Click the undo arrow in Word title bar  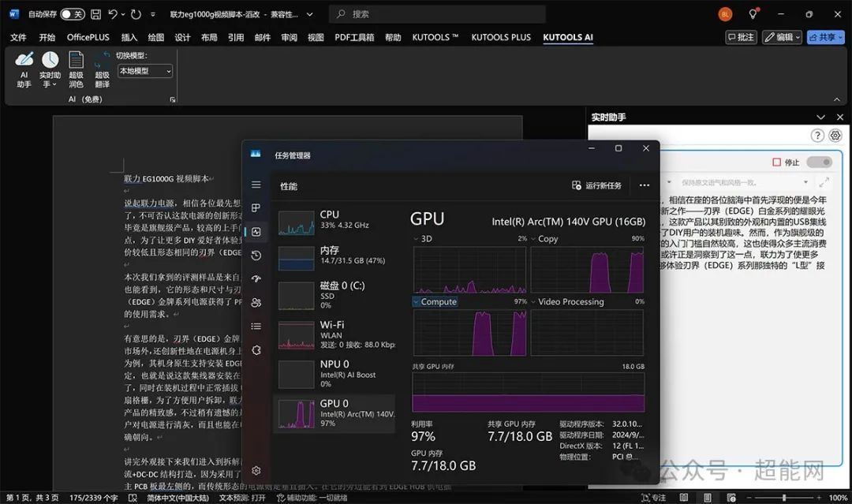point(113,14)
